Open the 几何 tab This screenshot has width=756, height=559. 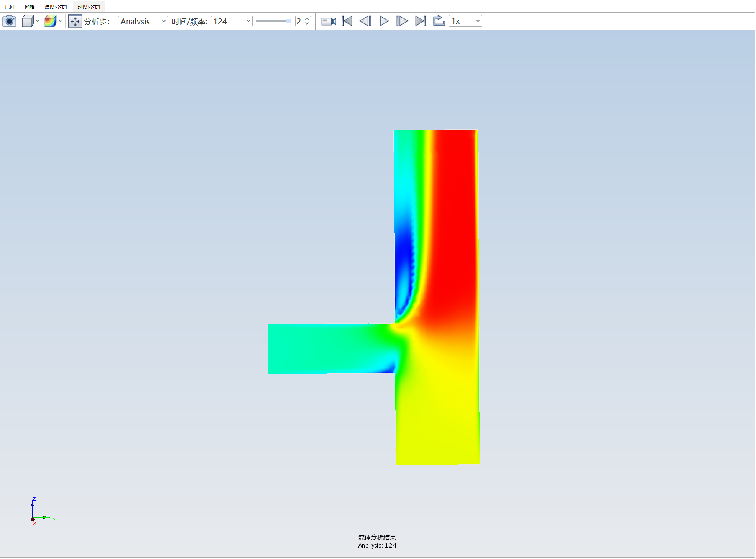pos(10,7)
